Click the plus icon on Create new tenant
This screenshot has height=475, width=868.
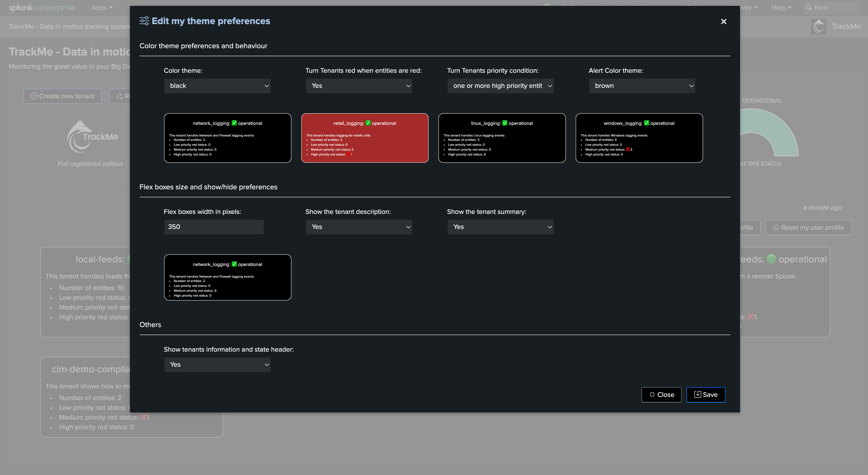click(34, 96)
